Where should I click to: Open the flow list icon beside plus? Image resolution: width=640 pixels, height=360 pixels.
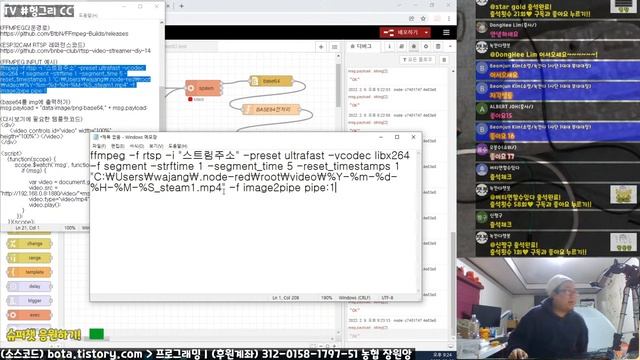click(334, 47)
